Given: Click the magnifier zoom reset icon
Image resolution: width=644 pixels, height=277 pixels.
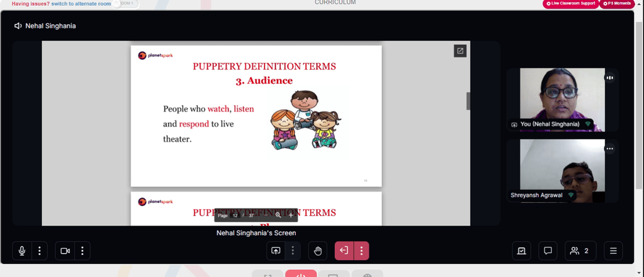Looking at the screenshot, I should click(278, 215).
